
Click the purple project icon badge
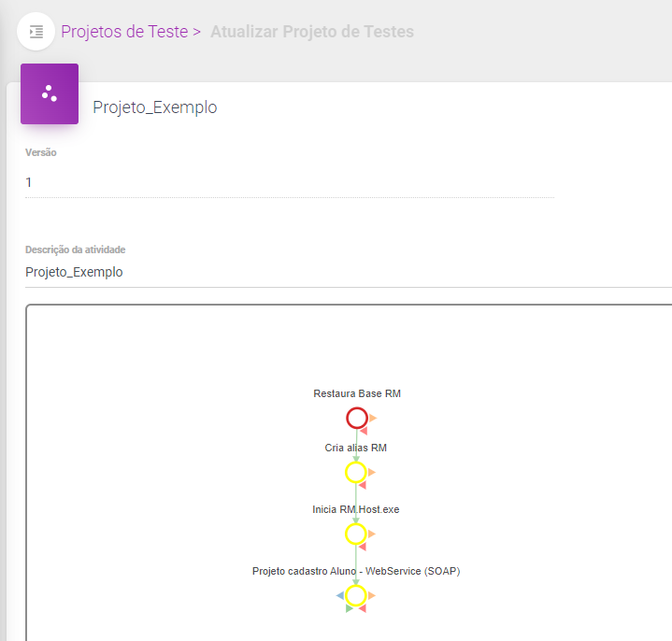pyautogui.click(x=50, y=93)
